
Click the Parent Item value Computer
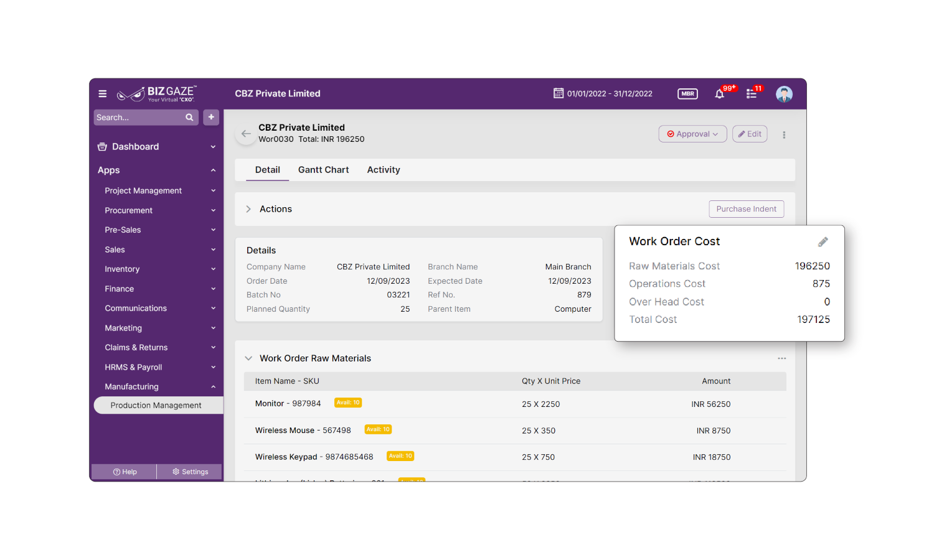click(573, 309)
